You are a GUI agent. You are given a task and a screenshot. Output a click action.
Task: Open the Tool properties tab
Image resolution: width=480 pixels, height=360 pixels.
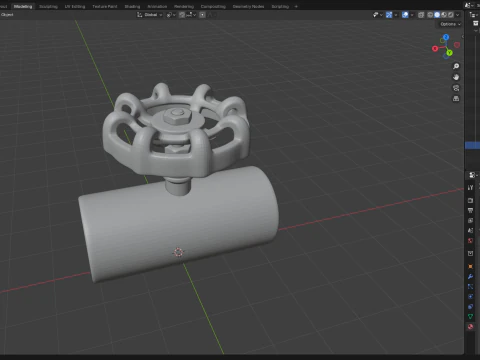[x=470, y=187]
